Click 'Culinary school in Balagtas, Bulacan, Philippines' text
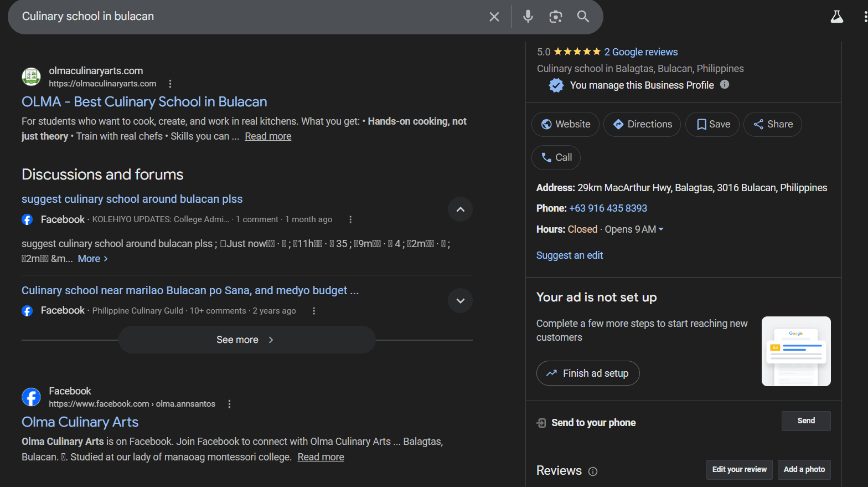 pos(640,69)
